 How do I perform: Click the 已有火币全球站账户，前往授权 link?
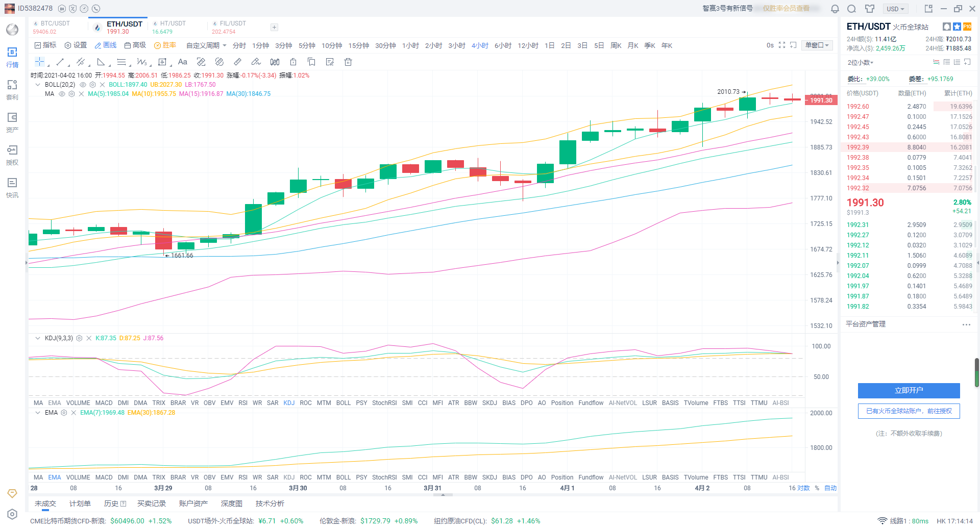click(x=909, y=411)
